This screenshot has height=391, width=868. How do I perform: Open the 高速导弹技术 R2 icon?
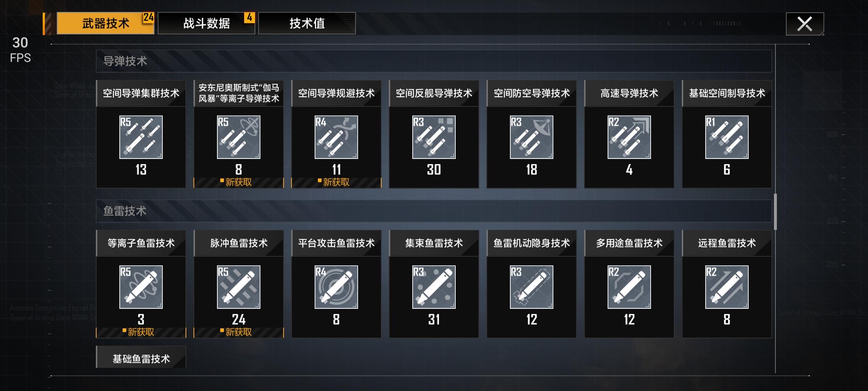click(x=629, y=137)
